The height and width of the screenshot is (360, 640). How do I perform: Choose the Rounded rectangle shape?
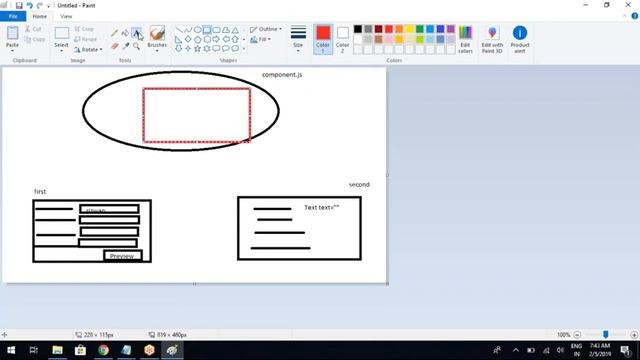click(x=216, y=30)
